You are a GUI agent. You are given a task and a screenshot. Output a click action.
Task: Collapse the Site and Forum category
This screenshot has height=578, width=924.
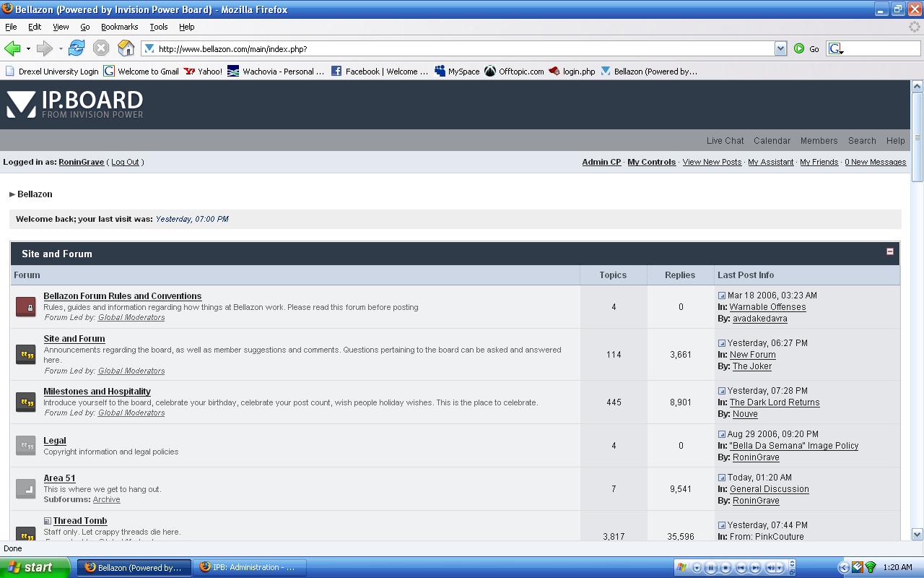[x=889, y=251]
